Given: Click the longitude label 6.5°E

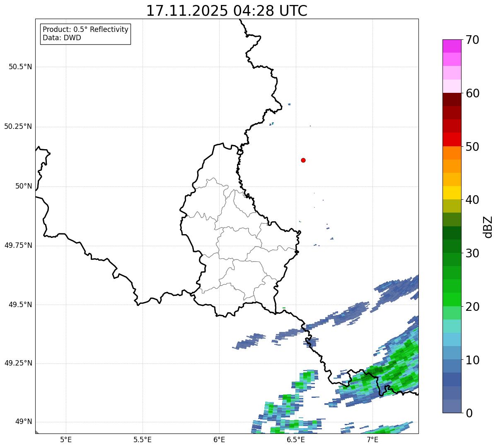Looking at the screenshot, I should click(296, 440).
